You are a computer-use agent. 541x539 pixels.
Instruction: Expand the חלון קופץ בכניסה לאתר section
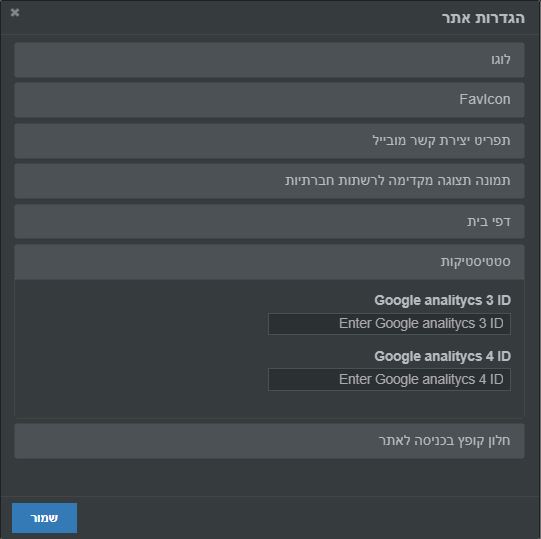point(269,441)
